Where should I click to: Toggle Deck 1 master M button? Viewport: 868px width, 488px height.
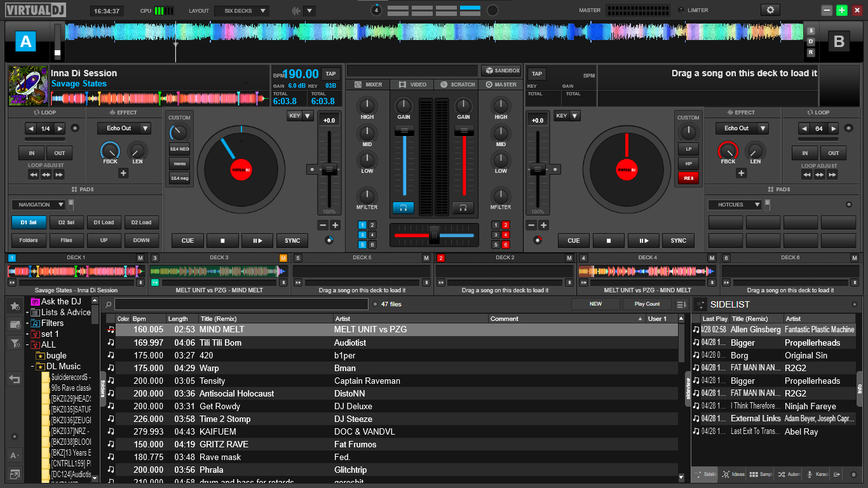point(140,257)
